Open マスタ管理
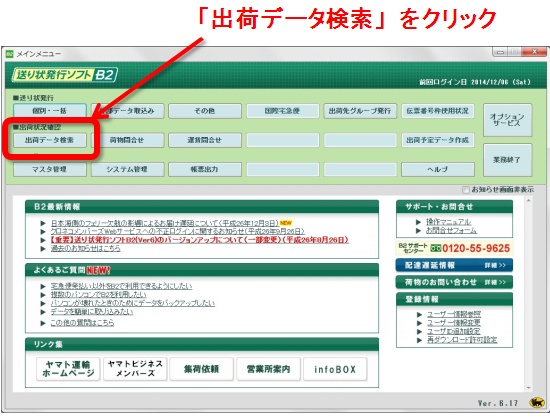This screenshot has width=550, height=419. 50,169
